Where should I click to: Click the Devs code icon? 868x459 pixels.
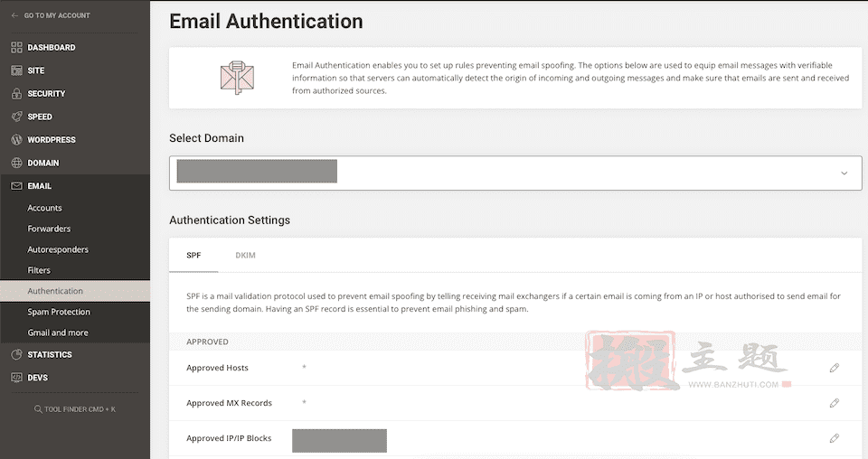coord(16,378)
